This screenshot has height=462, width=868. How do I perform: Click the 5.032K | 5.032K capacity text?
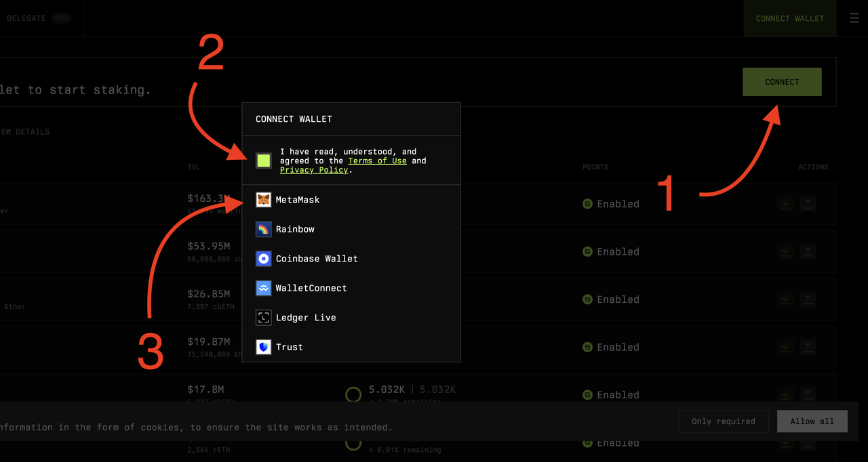click(x=412, y=390)
